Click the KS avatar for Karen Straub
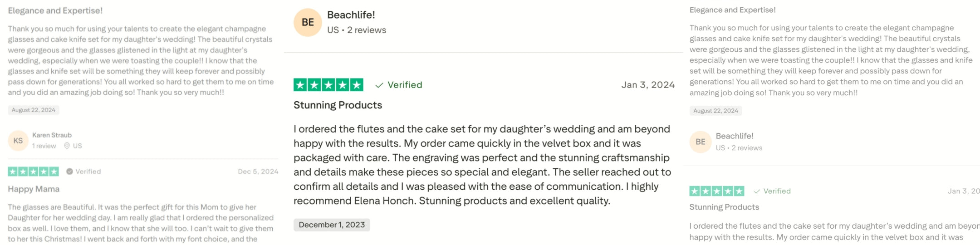980x245 pixels. pos(18,141)
